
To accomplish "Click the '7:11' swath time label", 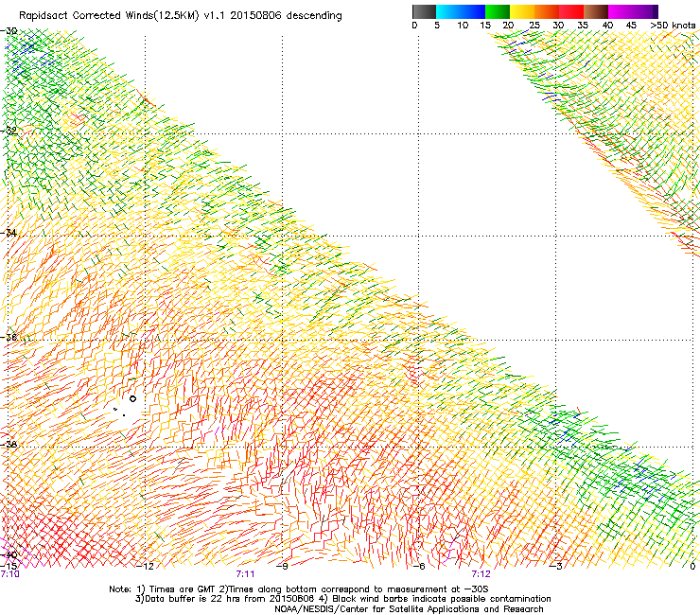I will pyautogui.click(x=245, y=574).
